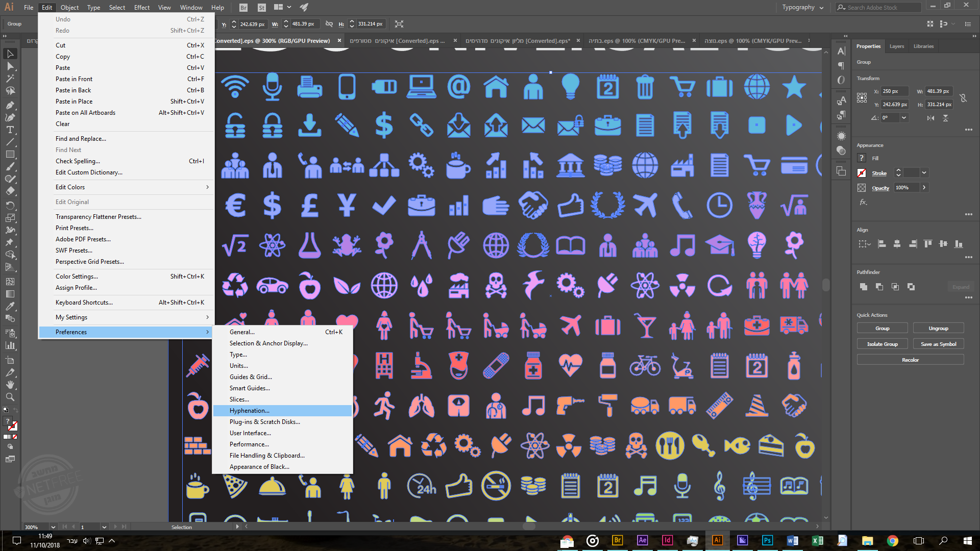Toggle constrain proportions link in Properties
Viewport: 980px width, 551px height.
pyautogui.click(x=963, y=98)
